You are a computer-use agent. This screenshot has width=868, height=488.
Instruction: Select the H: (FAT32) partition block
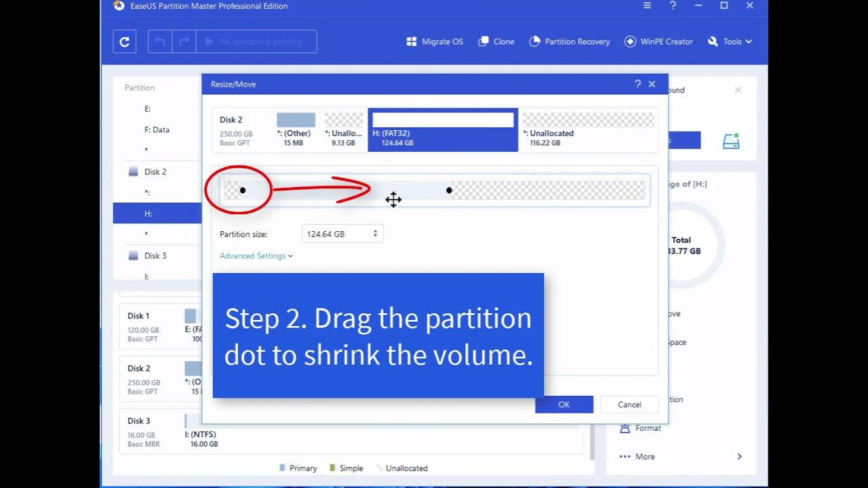tap(443, 129)
